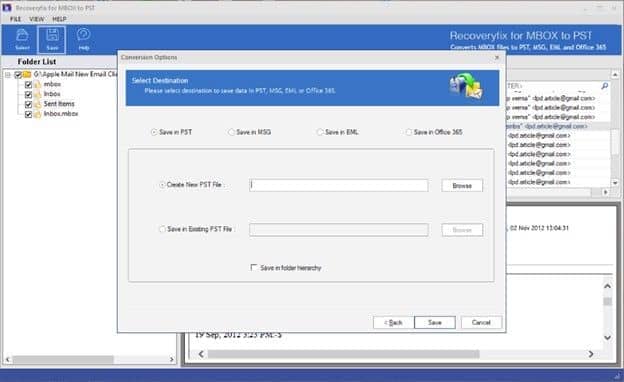Click the date 02 Nov 2012 13:04:31
The image size is (624, 382).
[539, 228]
